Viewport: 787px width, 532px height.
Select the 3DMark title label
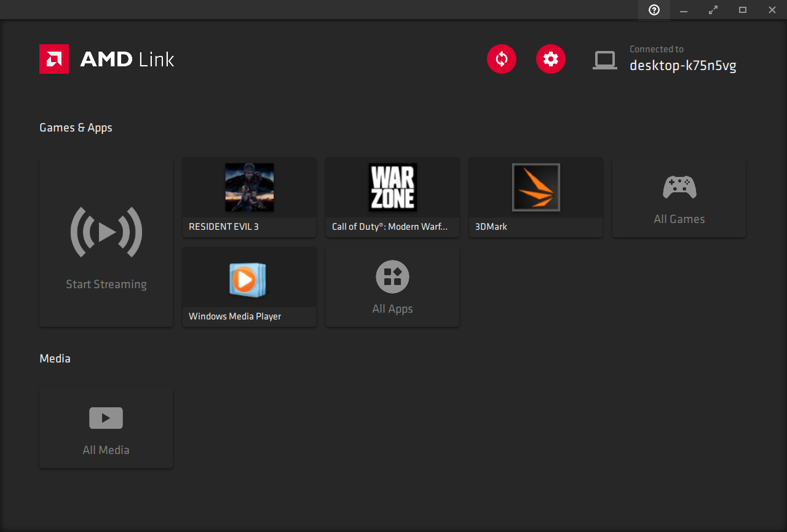(x=491, y=227)
